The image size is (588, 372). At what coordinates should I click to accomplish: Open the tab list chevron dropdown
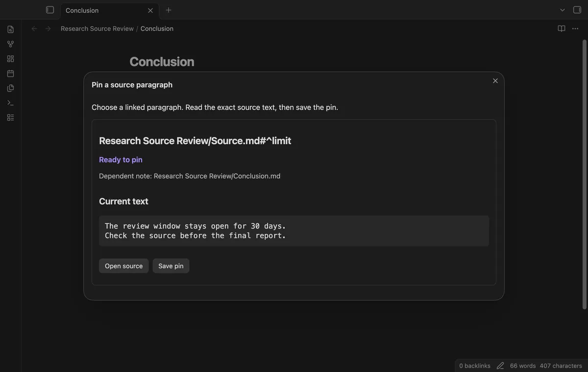(563, 10)
